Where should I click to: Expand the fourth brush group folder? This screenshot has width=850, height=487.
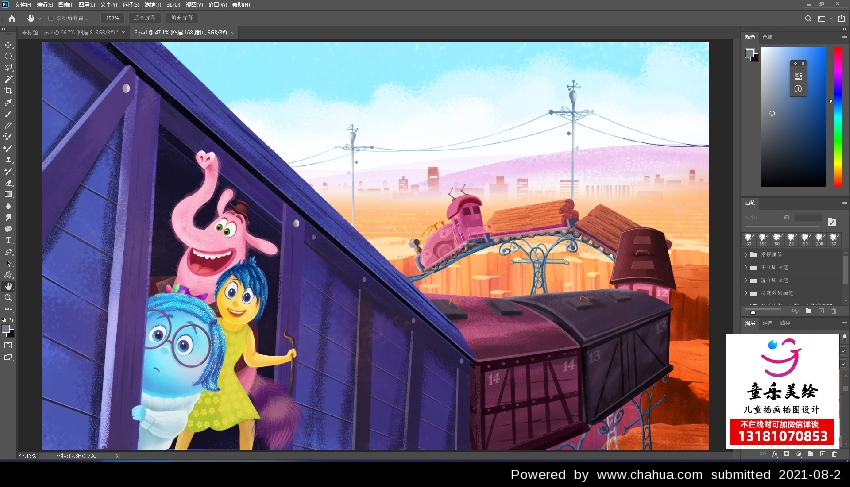(x=746, y=293)
